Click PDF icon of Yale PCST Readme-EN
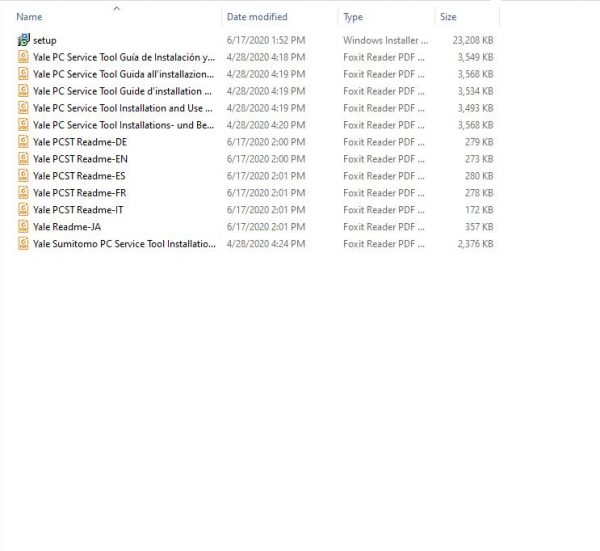 coord(23,159)
